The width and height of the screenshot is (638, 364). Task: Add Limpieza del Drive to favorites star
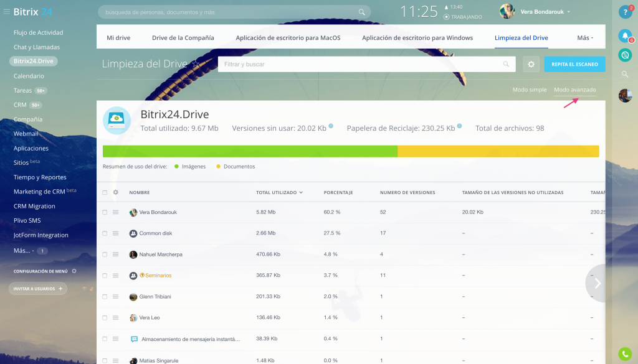click(x=195, y=64)
